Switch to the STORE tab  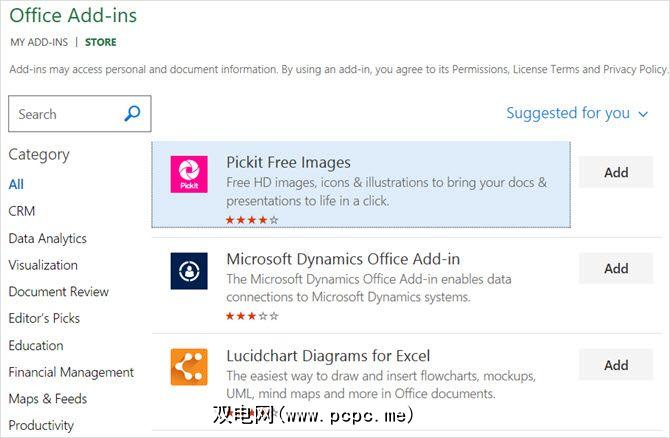pos(100,42)
